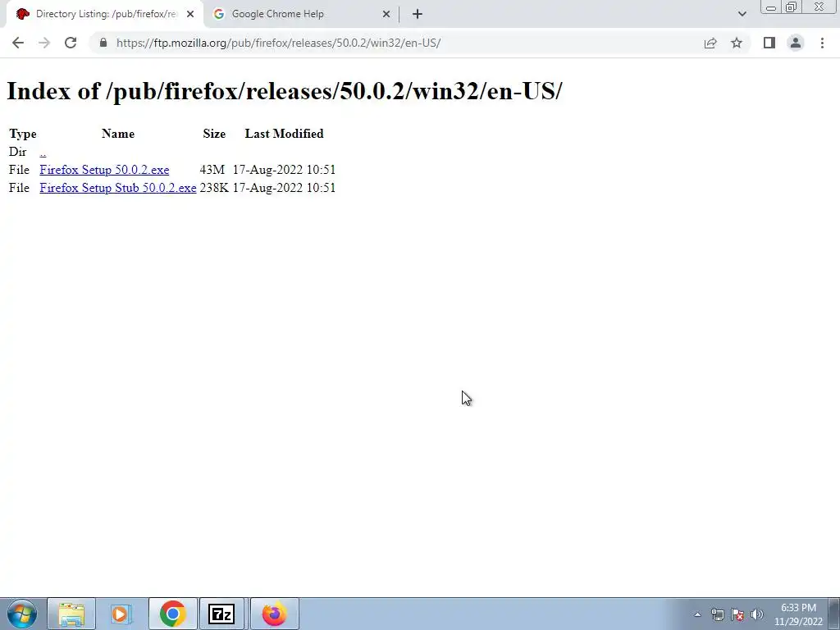The height and width of the screenshot is (630, 840).
Task: Reload the current page
Action: click(71, 43)
